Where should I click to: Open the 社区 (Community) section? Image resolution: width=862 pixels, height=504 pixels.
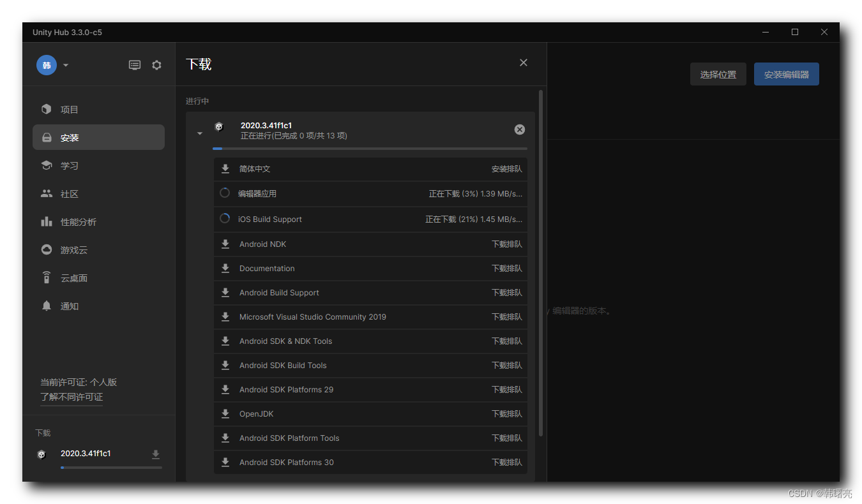pos(98,193)
